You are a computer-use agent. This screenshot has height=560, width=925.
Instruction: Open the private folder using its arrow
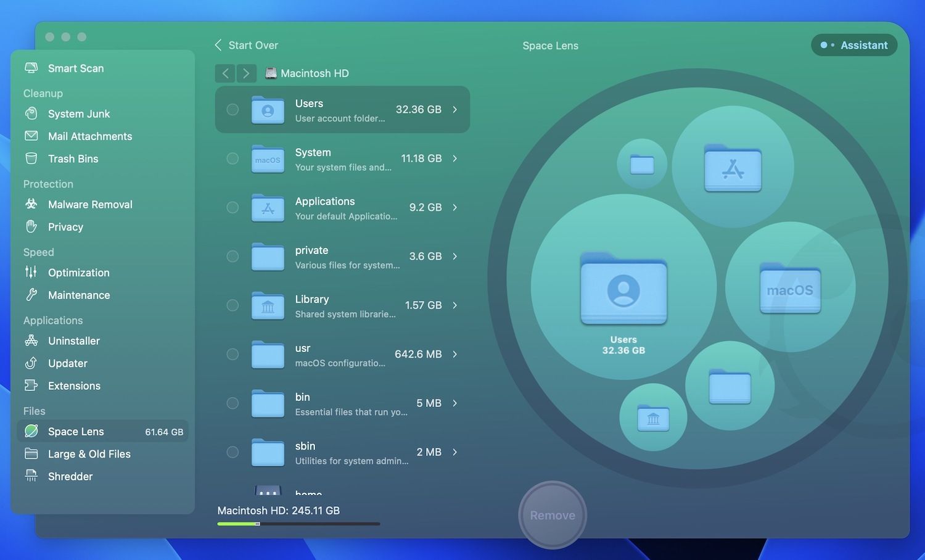(x=455, y=256)
